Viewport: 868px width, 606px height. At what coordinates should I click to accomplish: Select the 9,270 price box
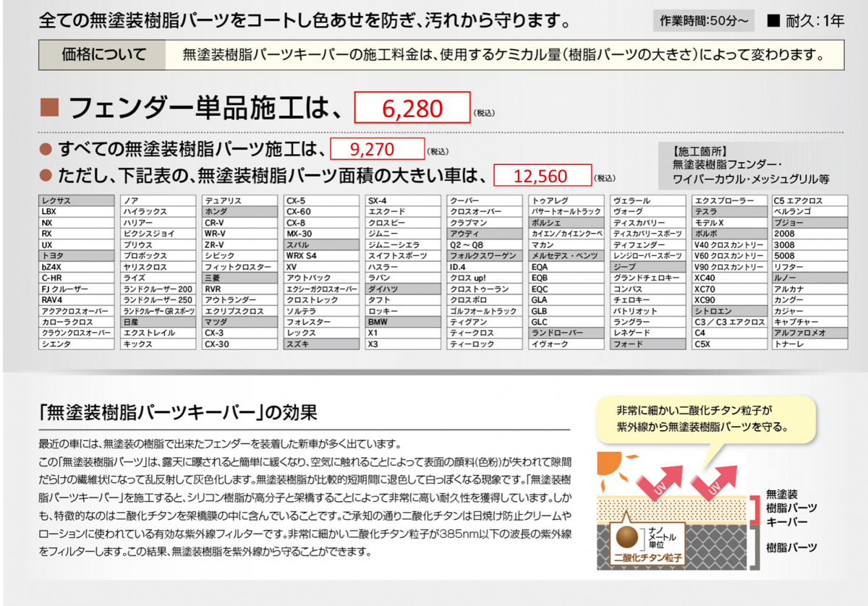(x=377, y=149)
